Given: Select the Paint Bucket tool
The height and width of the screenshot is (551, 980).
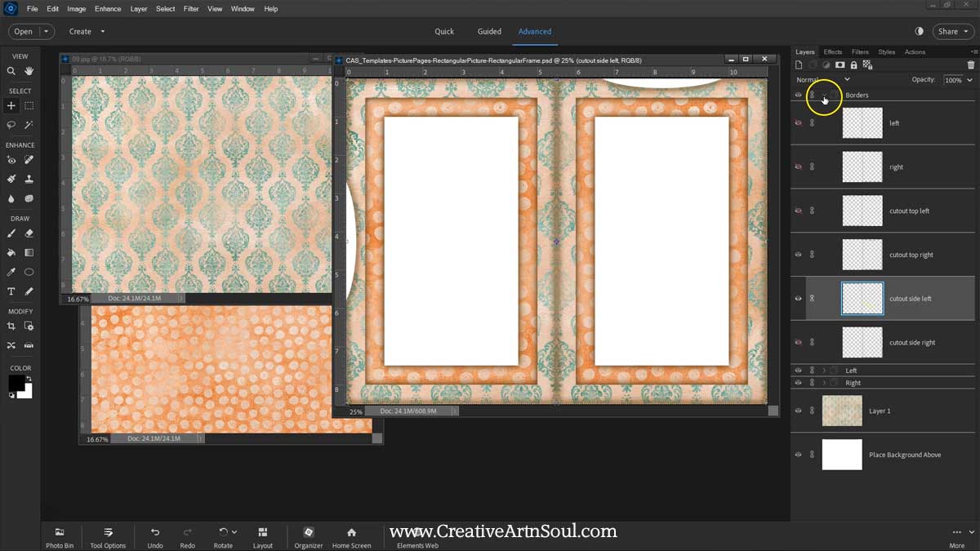Looking at the screenshot, I should (x=11, y=252).
